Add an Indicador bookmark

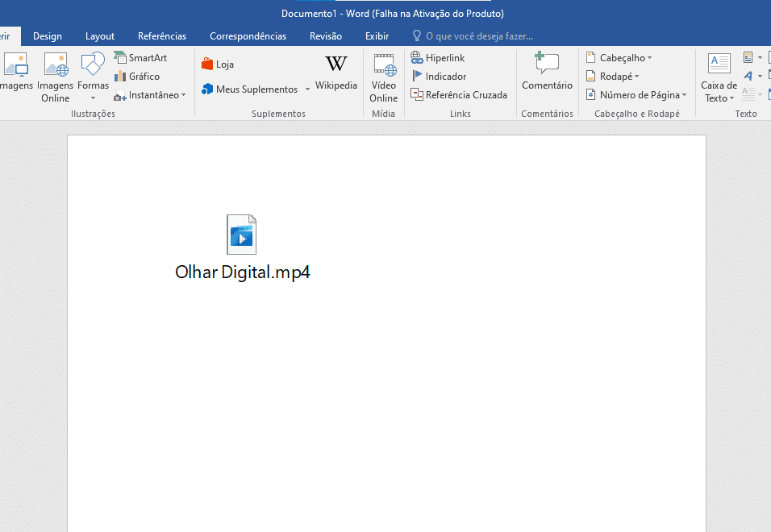tap(439, 76)
